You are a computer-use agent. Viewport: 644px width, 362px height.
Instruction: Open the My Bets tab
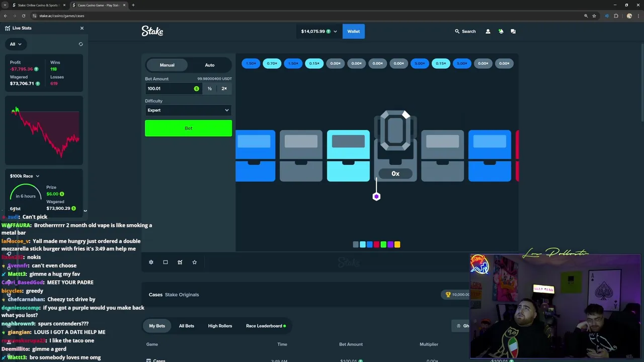click(157, 326)
